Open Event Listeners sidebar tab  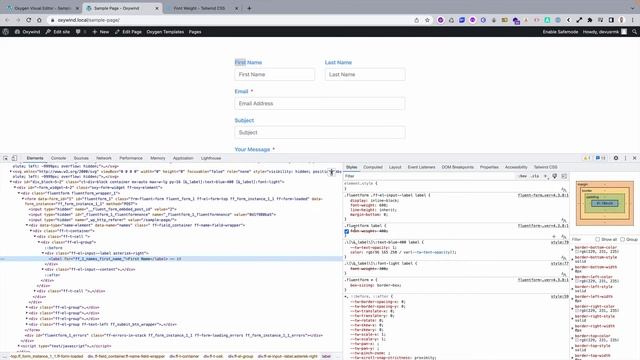point(421,167)
